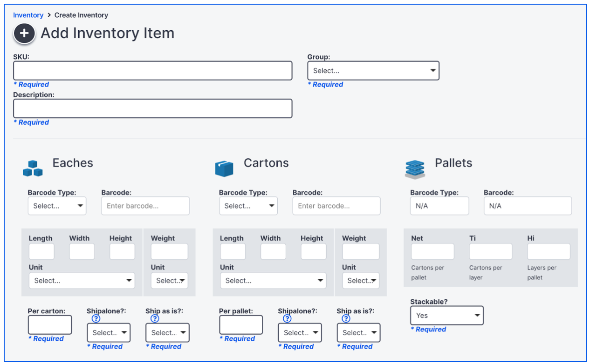Click the Shipalone question mark in Cartons section
This screenshot has height=364, width=590.
[287, 318]
